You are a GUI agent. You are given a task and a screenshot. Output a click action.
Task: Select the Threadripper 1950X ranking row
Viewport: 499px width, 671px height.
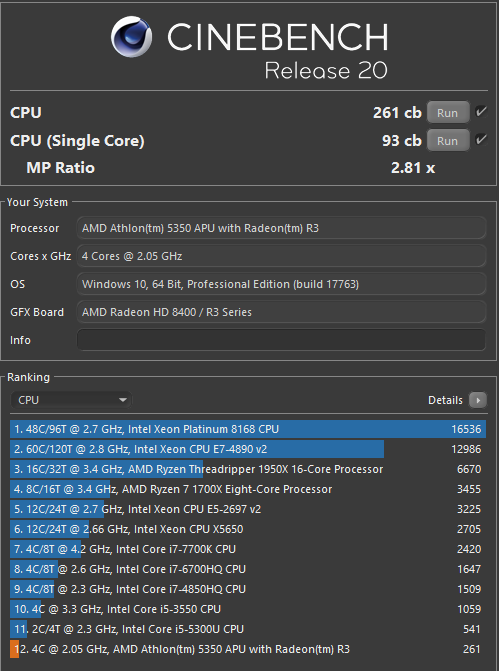click(248, 469)
